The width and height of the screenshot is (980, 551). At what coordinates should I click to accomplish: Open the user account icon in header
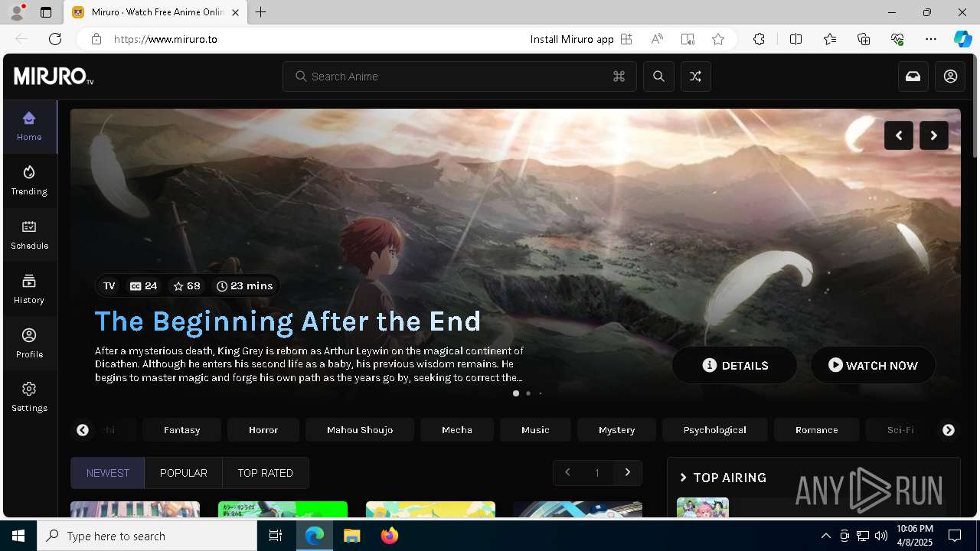click(x=950, y=77)
